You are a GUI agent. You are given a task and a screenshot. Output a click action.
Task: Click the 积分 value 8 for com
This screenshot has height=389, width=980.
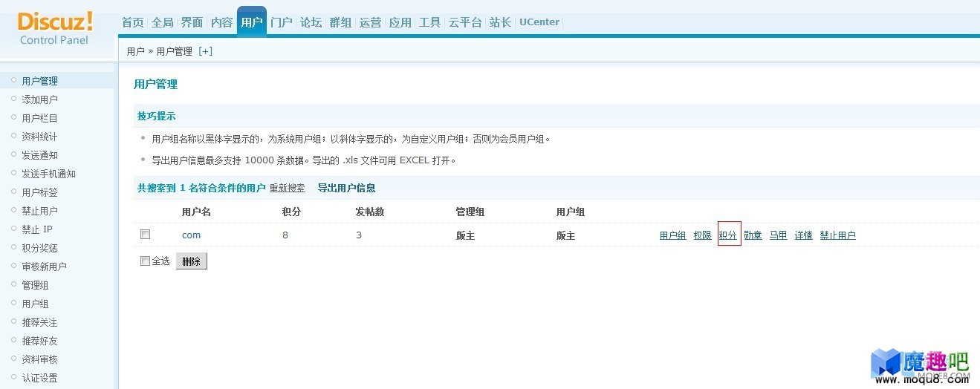(285, 235)
